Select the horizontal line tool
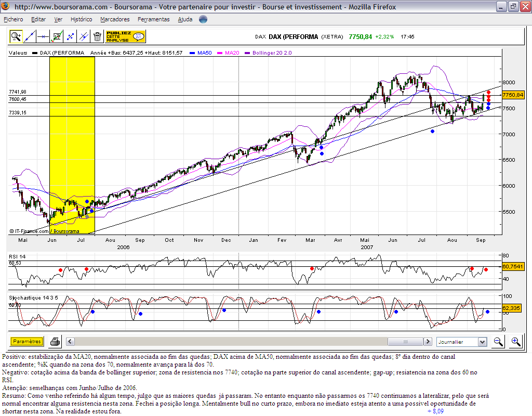 coord(43,36)
